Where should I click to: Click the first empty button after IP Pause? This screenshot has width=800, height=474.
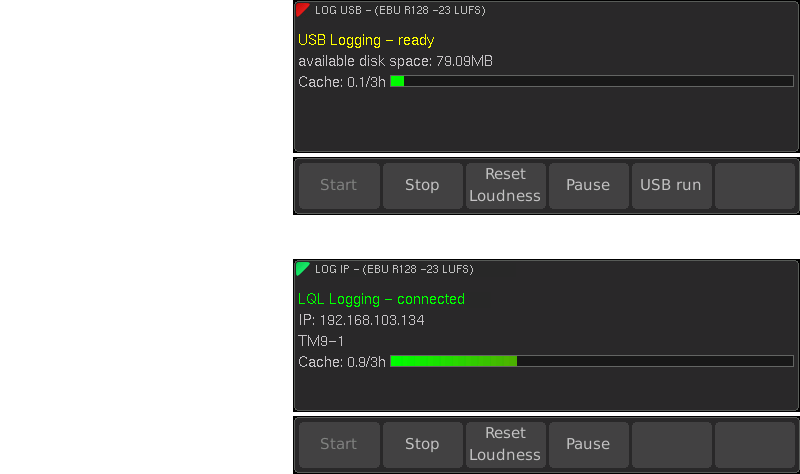pos(672,445)
